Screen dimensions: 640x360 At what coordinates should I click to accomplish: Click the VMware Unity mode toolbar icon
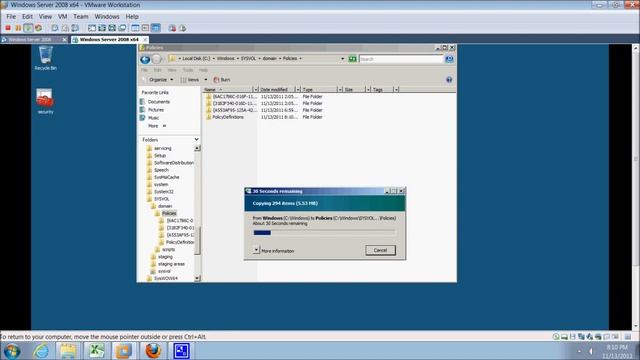click(122, 28)
